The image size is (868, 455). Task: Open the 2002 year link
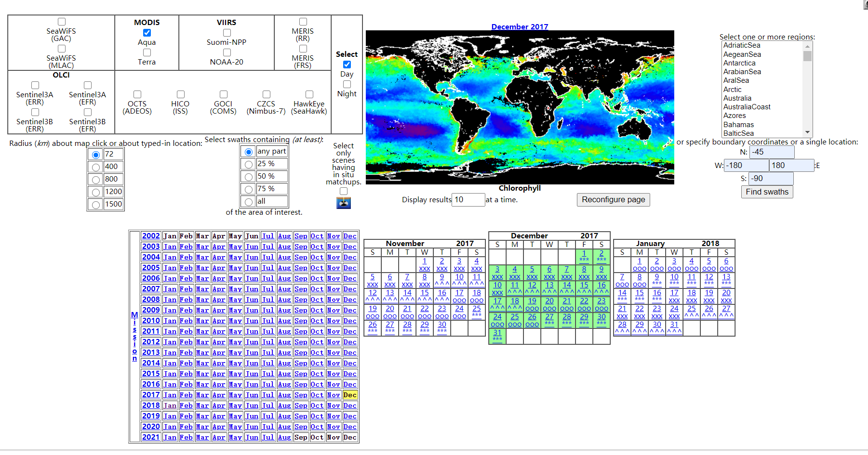tap(151, 236)
